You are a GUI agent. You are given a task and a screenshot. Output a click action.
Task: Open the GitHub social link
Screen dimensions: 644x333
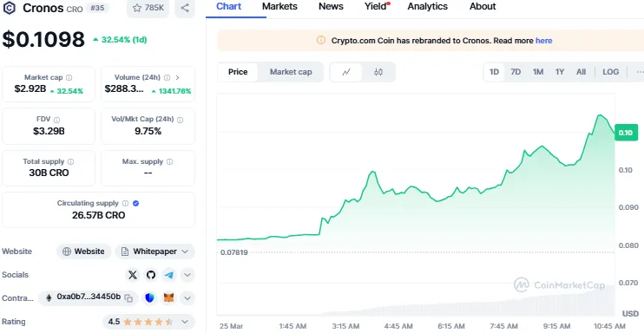click(151, 275)
